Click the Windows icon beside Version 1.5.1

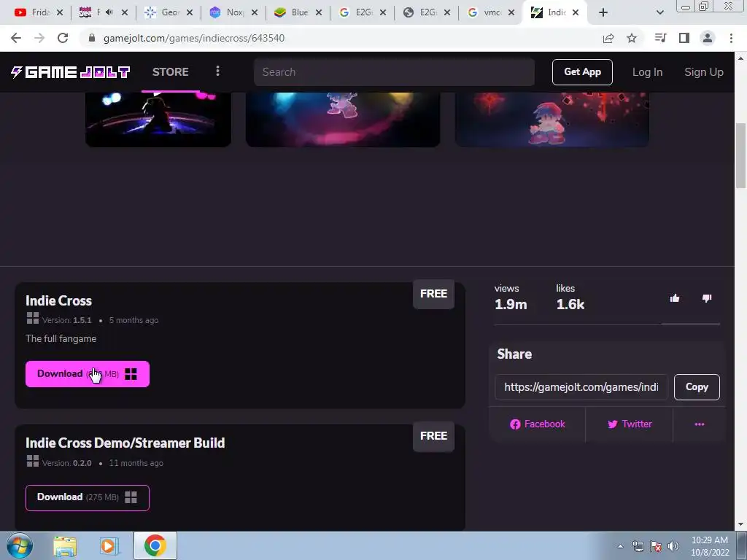click(x=33, y=319)
